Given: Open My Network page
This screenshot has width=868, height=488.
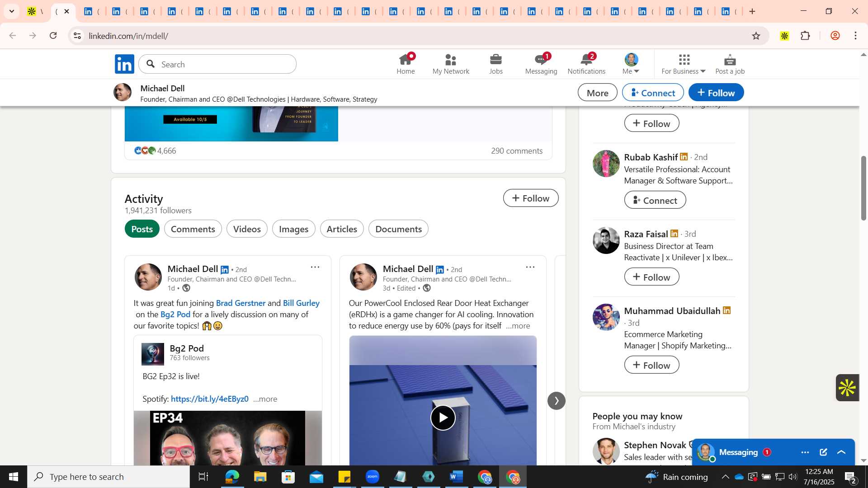Looking at the screenshot, I should [x=451, y=64].
